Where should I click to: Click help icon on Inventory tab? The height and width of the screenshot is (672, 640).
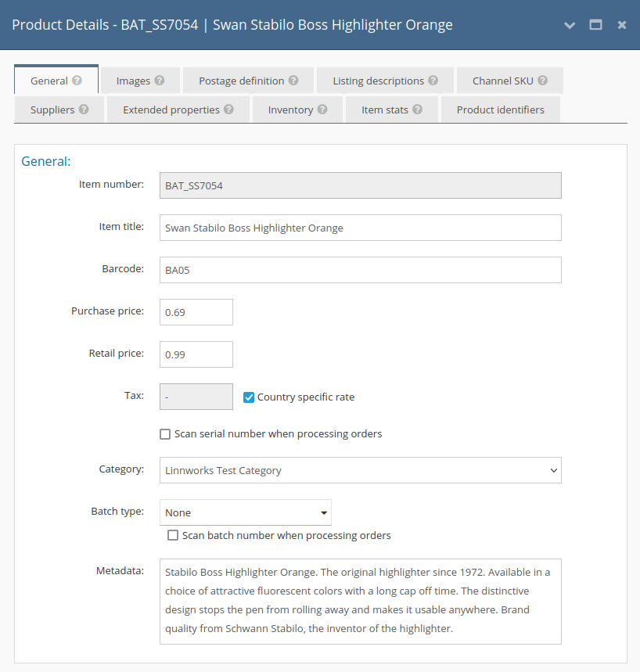322,110
